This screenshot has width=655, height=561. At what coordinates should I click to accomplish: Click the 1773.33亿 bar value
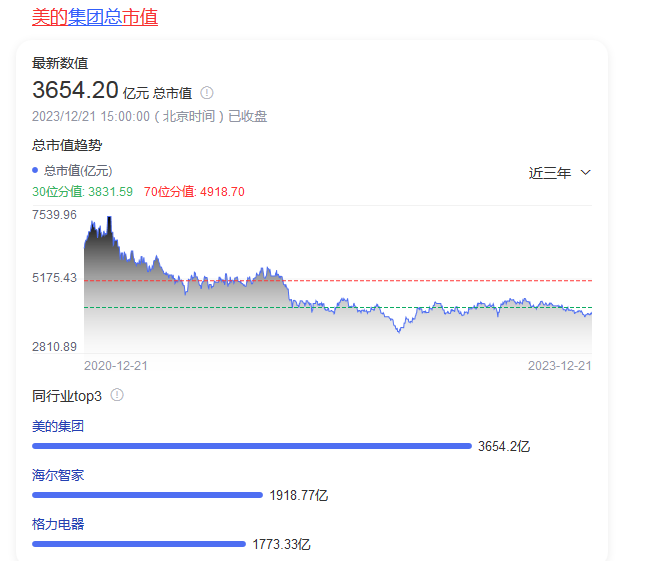pyautogui.click(x=282, y=544)
